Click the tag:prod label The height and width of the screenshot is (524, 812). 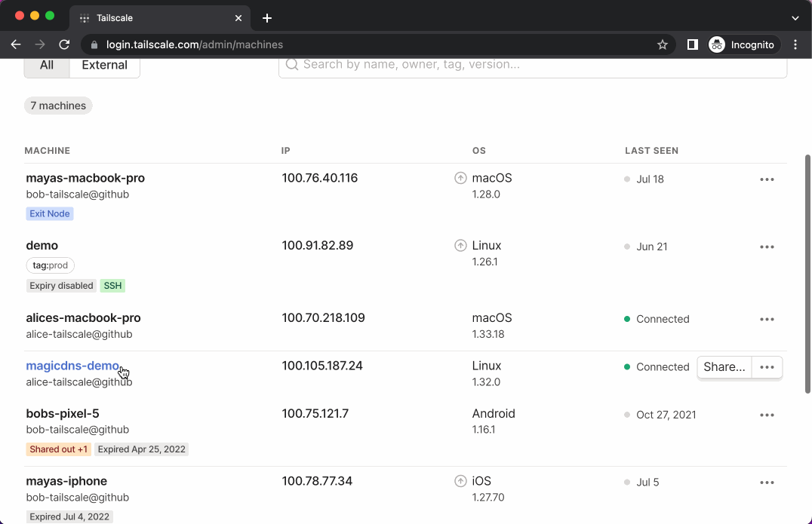click(x=51, y=265)
